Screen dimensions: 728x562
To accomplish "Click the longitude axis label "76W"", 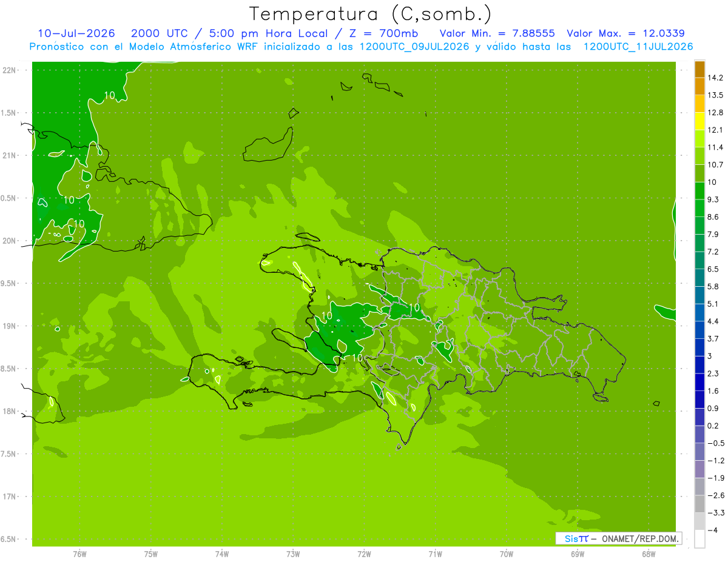I will click(x=79, y=554).
